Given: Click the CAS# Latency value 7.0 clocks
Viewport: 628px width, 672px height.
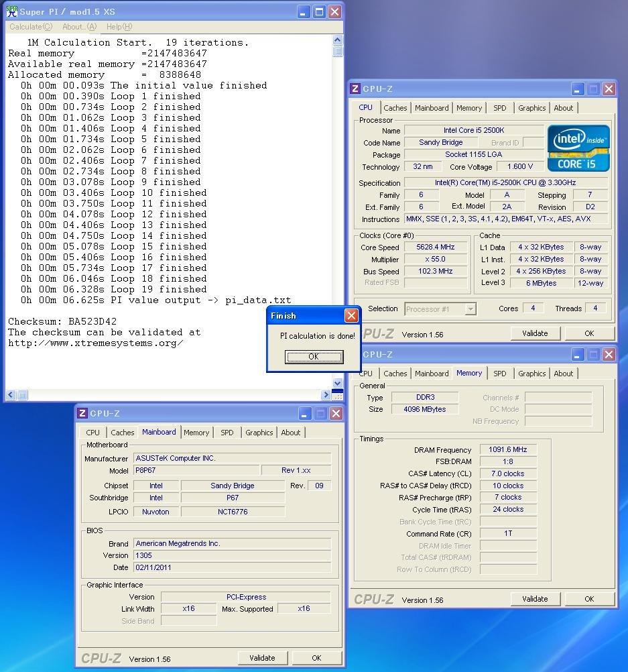Looking at the screenshot, I should pyautogui.click(x=508, y=473).
